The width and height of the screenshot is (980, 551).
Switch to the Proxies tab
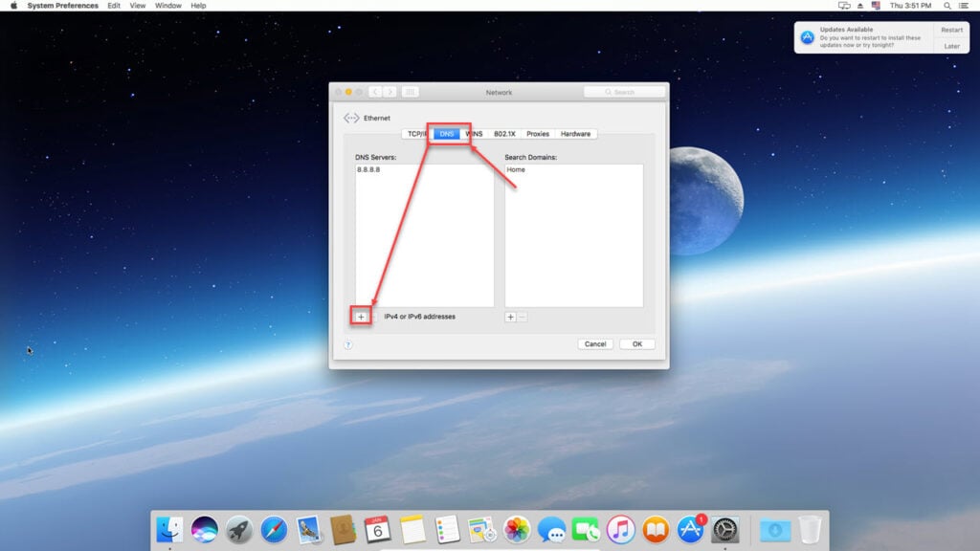(x=538, y=134)
